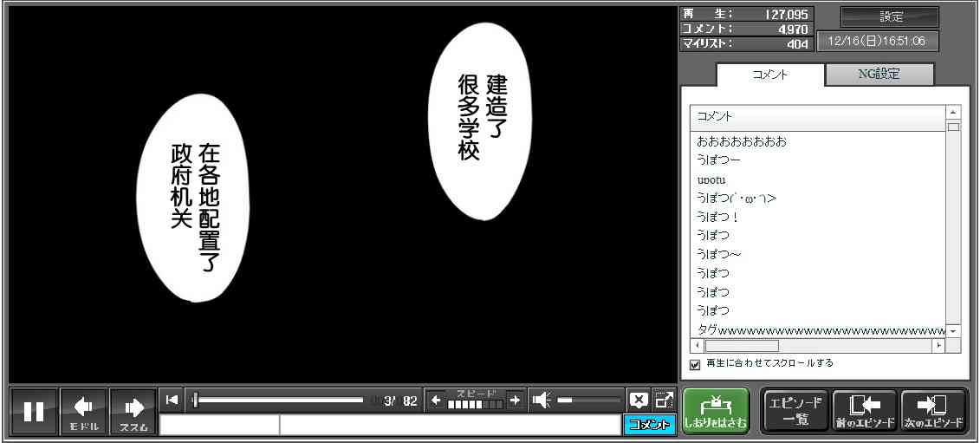Viewport: 980px width, 443px height.
Task: Click the モドル back arrow button
Action: click(84, 411)
